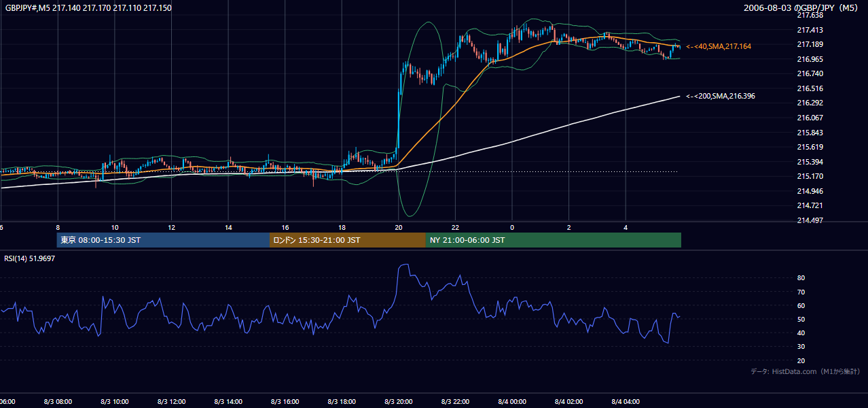Click the 8/3 16:00 date label
Screen dimensions: 868x408
click(x=285, y=402)
